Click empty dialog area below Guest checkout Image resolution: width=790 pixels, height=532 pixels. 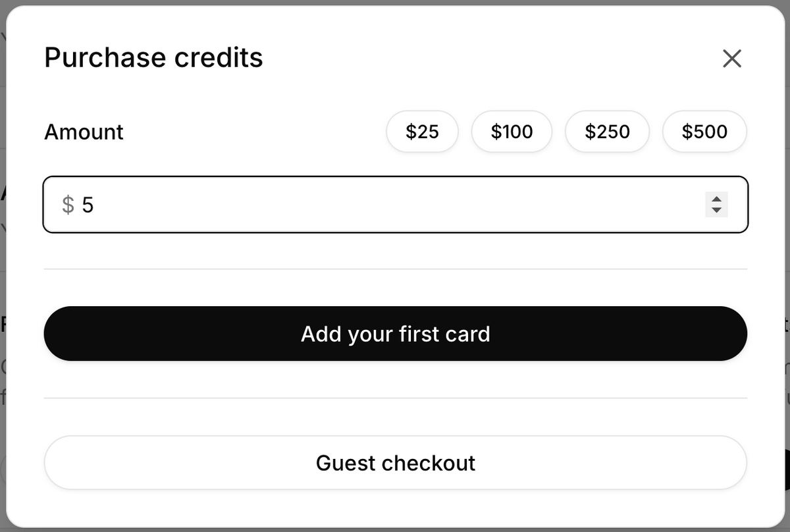click(x=395, y=508)
